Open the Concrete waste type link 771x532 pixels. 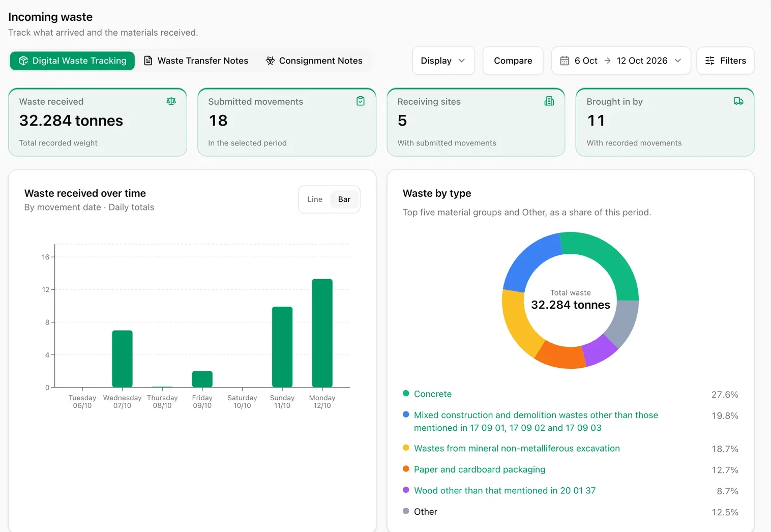click(433, 394)
